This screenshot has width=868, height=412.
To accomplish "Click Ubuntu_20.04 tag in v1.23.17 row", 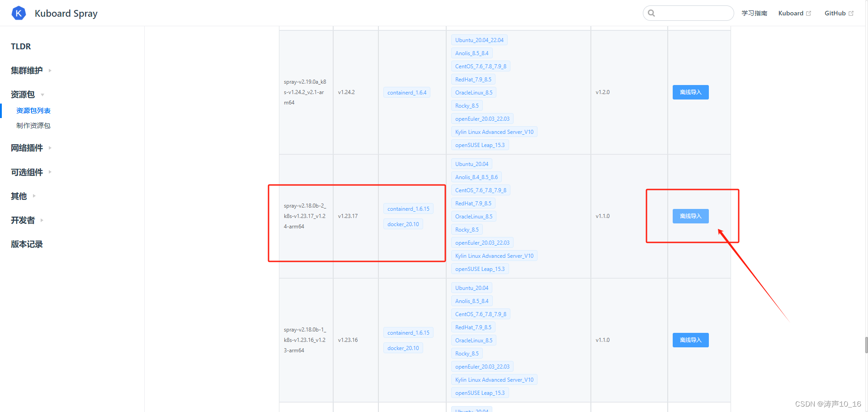I will (x=472, y=164).
